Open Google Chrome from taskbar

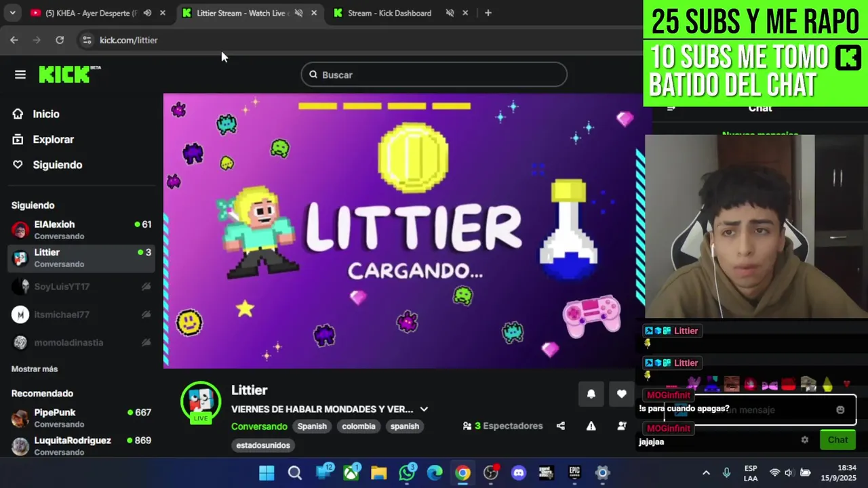pyautogui.click(x=462, y=473)
